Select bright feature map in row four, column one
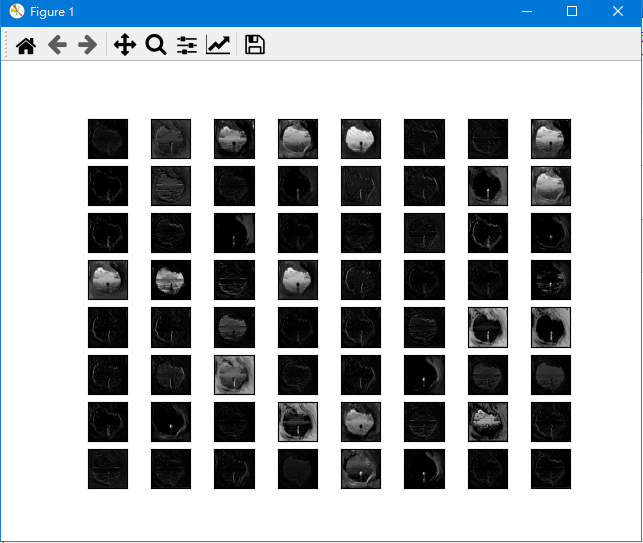This screenshot has width=643, height=543. click(108, 280)
